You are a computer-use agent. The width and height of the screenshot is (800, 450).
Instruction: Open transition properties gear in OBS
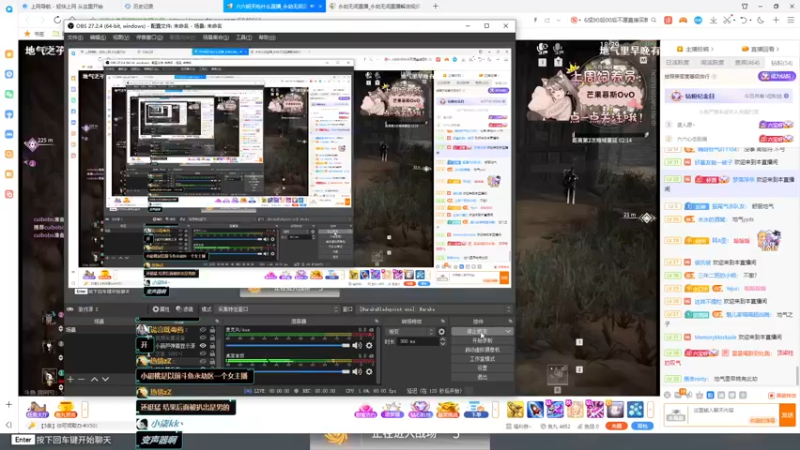point(441,332)
